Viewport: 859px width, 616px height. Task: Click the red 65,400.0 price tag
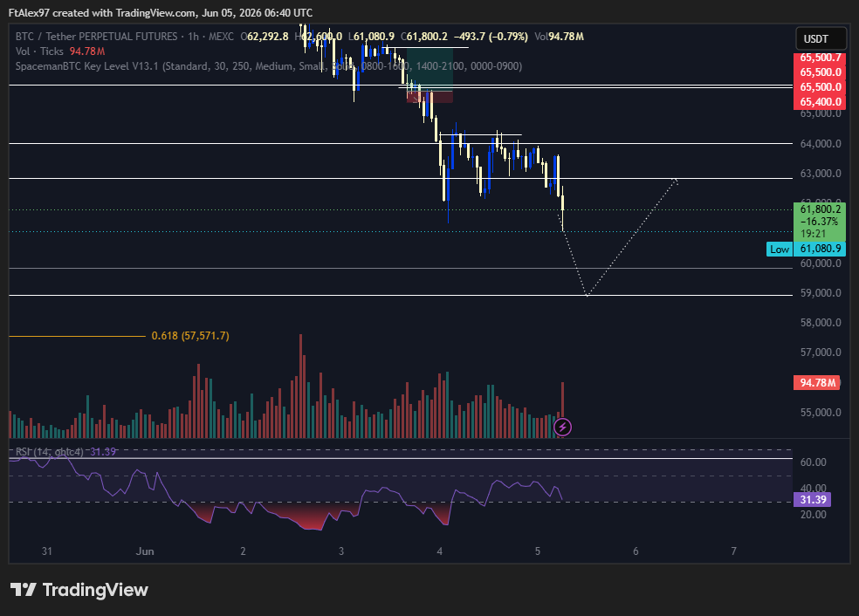point(820,102)
